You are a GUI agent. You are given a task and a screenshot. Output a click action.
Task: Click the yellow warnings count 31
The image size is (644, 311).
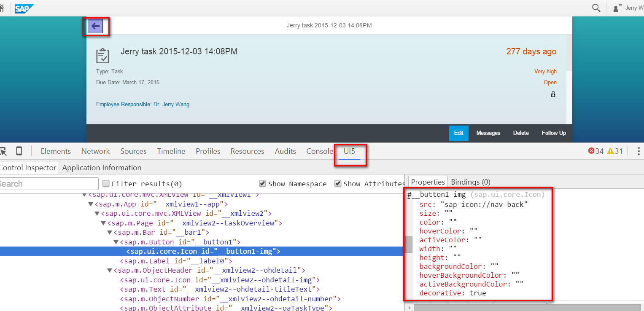[x=615, y=151]
